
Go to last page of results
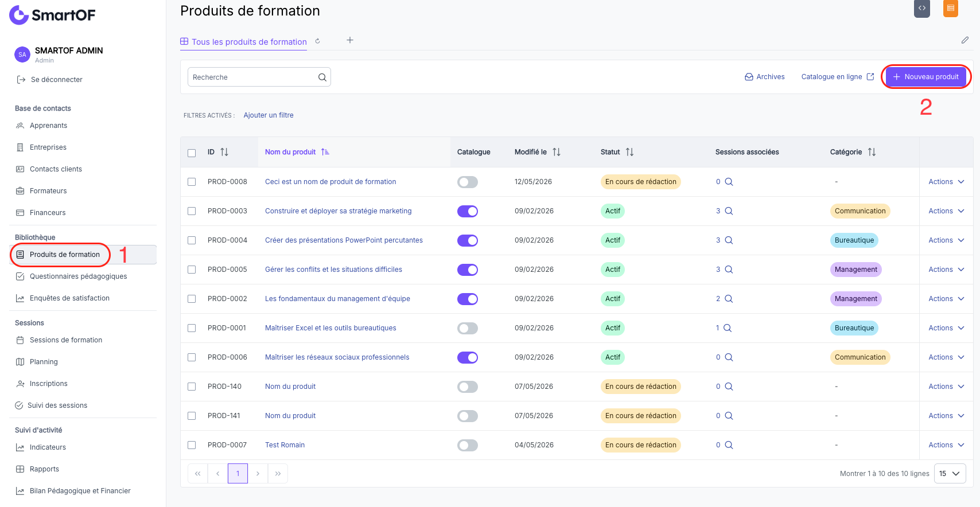click(278, 474)
